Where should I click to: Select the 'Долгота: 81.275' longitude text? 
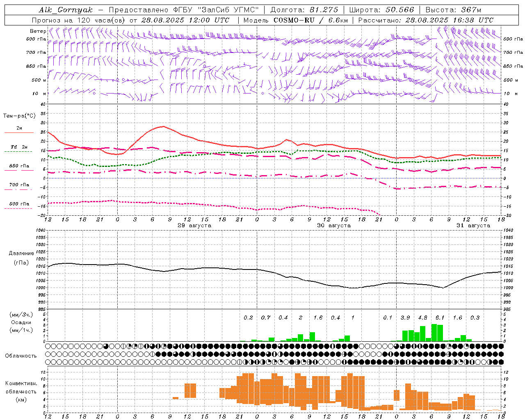click(304, 10)
